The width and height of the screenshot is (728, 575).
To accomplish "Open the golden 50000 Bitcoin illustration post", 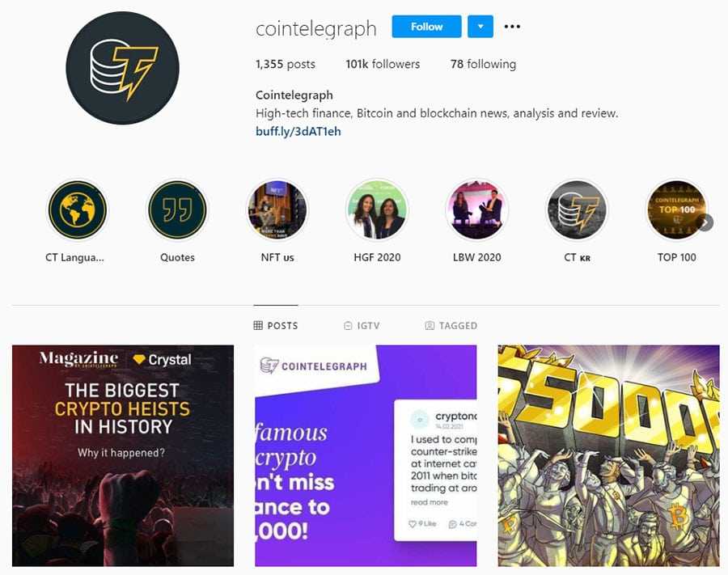I will [x=608, y=455].
